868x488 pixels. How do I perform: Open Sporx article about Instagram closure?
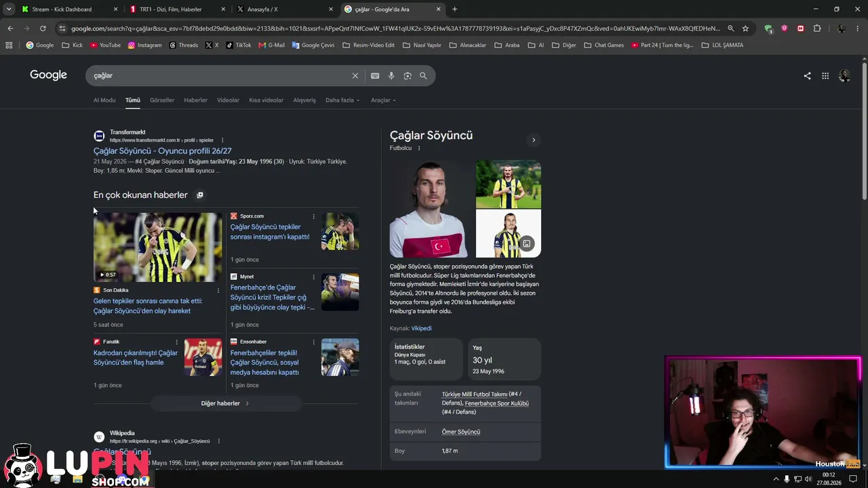(x=270, y=232)
